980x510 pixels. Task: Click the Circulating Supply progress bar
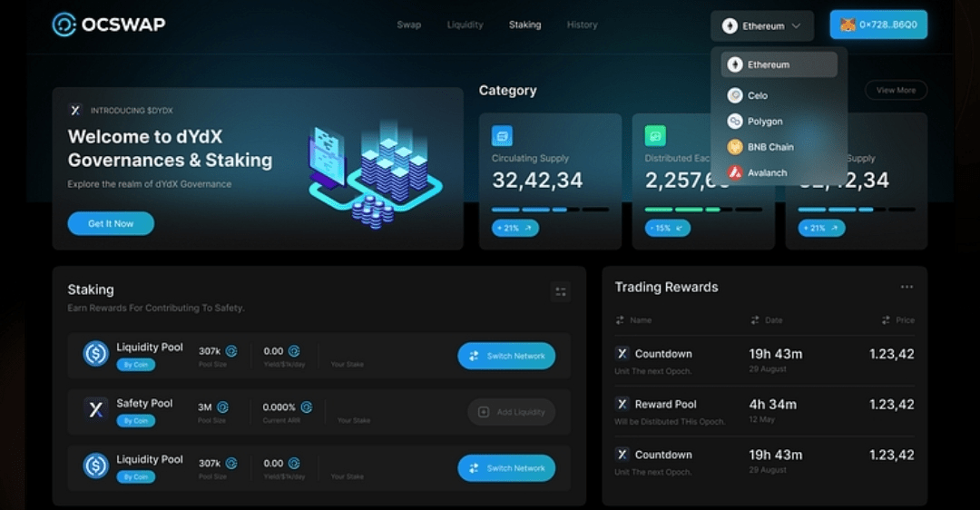[x=550, y=210]
